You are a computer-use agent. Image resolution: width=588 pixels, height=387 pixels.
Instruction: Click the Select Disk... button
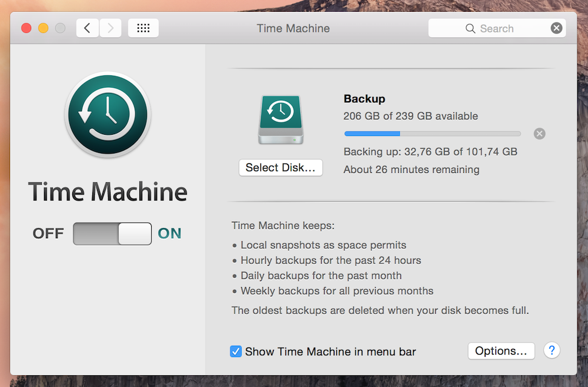coord(280,168)
